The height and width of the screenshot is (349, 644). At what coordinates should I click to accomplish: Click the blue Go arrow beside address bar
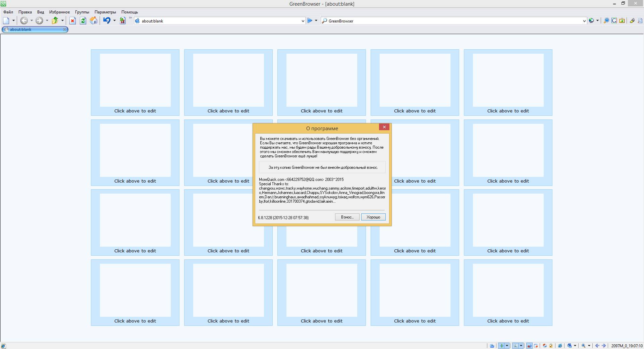tap(310, 21)
